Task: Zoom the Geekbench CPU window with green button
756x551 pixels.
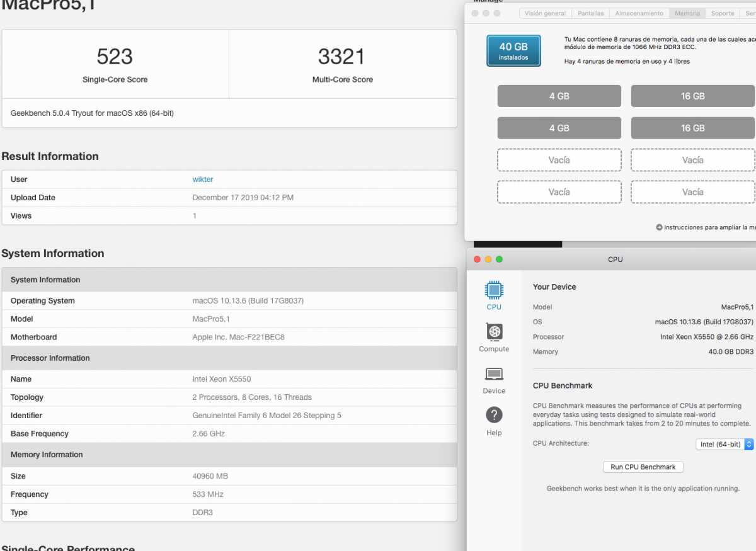Action: (x=499, y=259)
